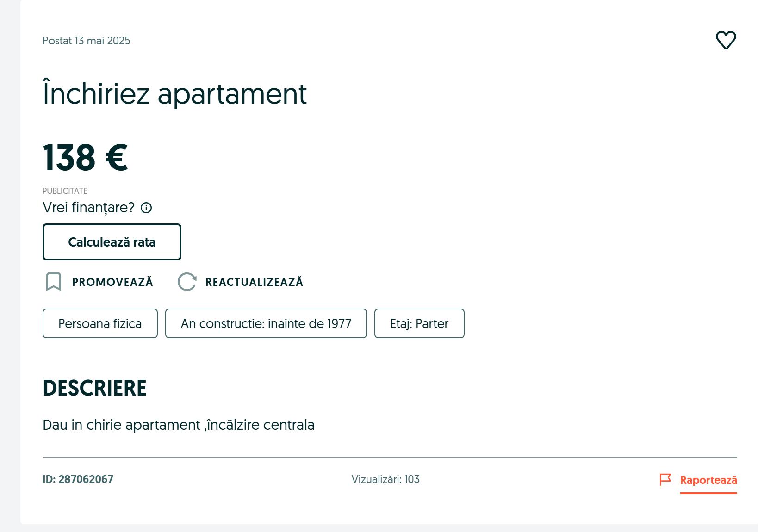Click the circular arrow refresh icon
The height and width of the screenshot is (532, 758).
coord(187,282)
